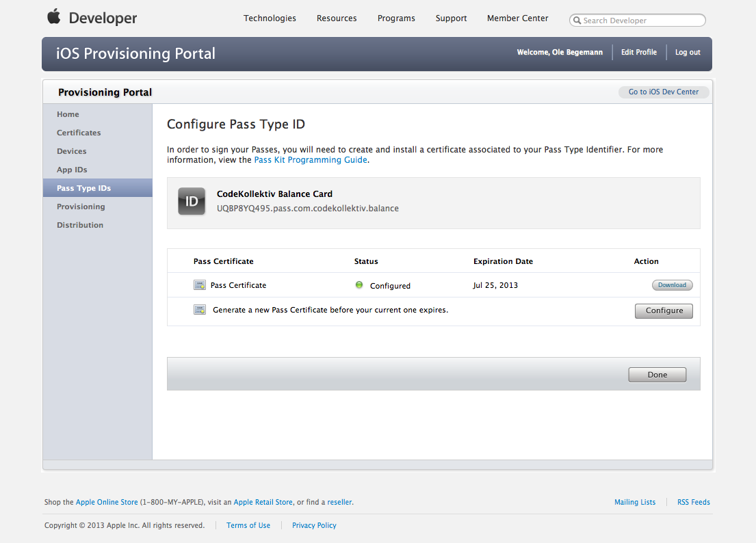The image size is (756, 543).
Task: Click the certificate icon beside Generate new
Action: tap(200, 310)
